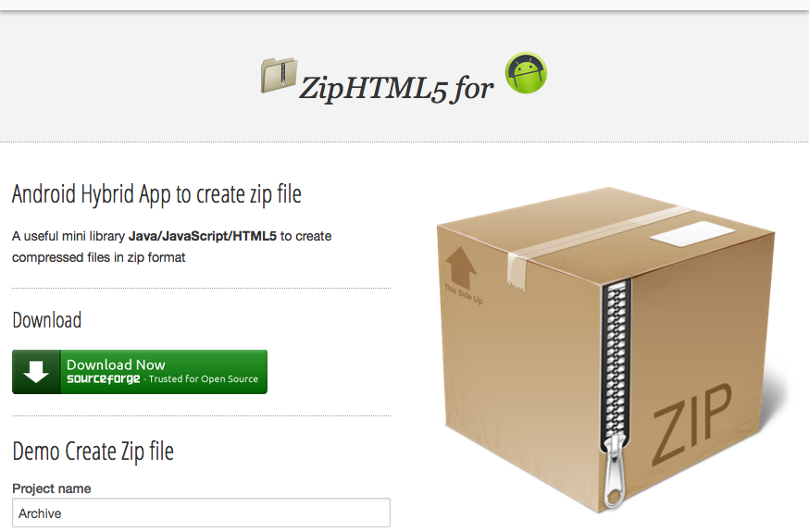Click the zipped folder icon in header
This screenshot has height=532, width=809.
[x=280, y=75]
